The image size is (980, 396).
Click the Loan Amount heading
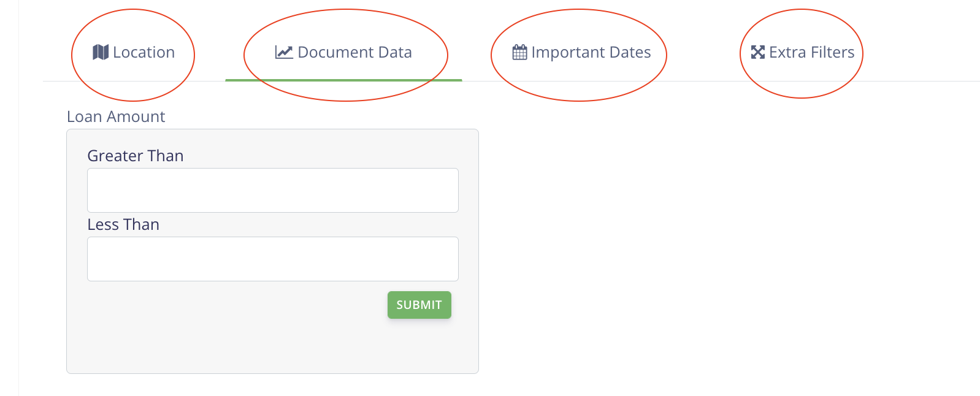point(116,116)
